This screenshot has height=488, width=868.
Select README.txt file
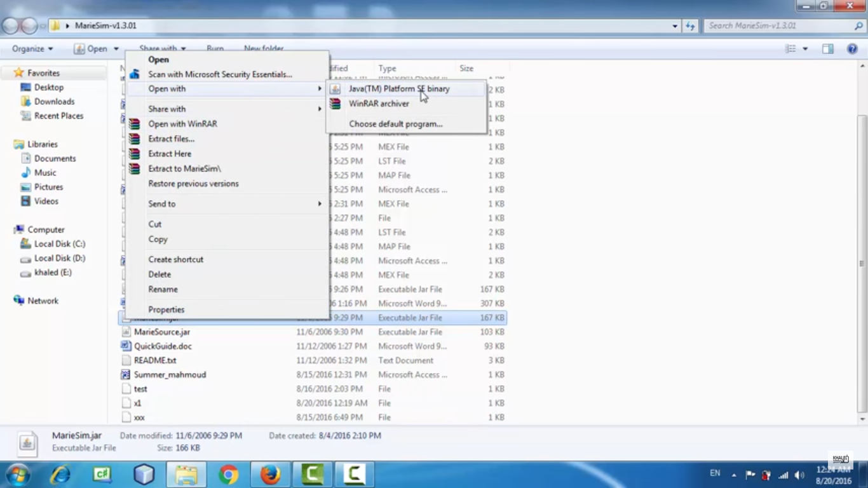coord(155,361)
